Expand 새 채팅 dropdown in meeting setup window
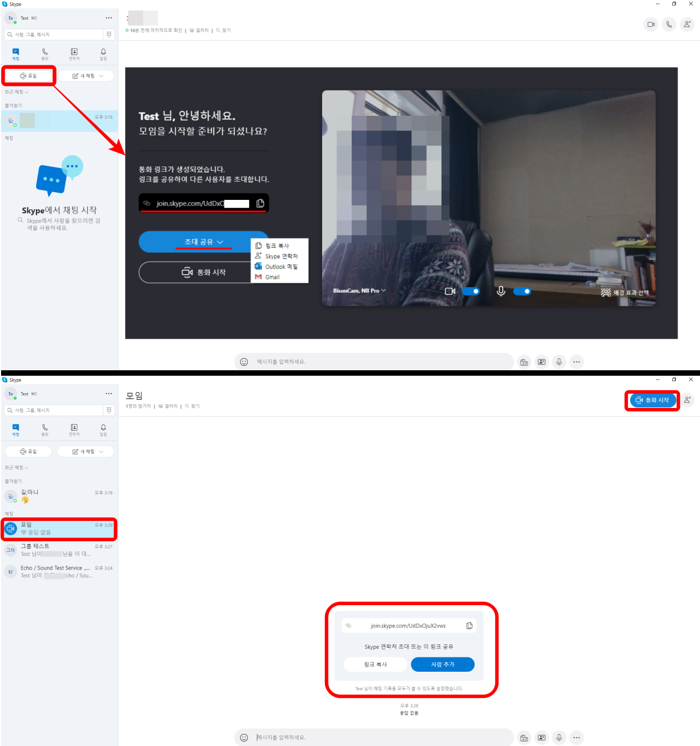 (86, 76)
